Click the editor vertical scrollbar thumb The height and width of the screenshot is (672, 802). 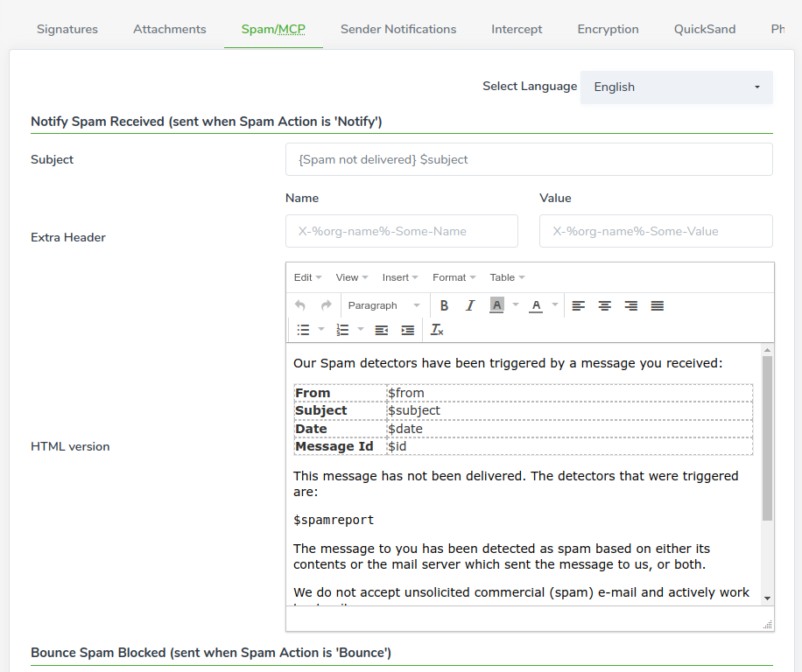[767, 438]
